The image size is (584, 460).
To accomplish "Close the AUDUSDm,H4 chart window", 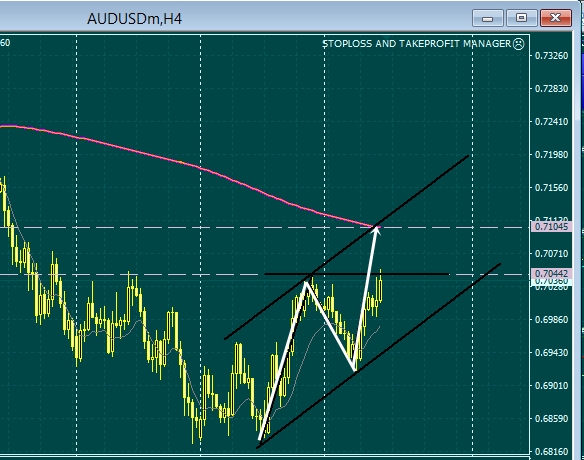I will click(x=556, y=18).
